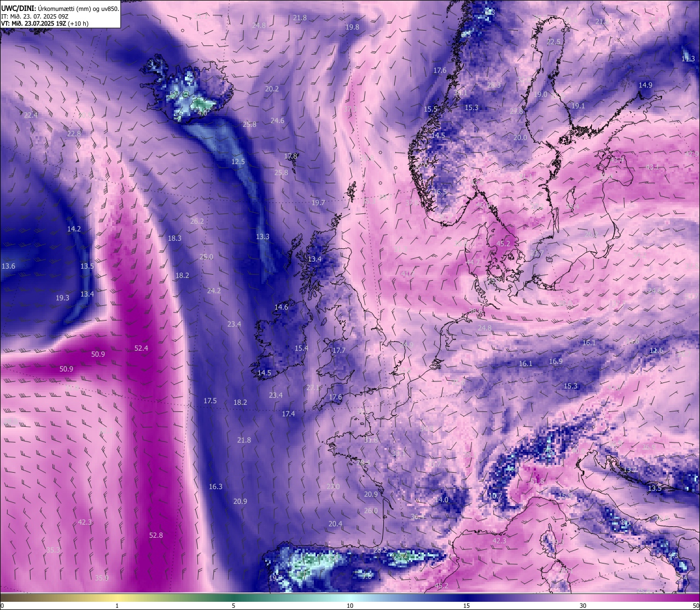Click the 17.8 value label

[291, 156]
